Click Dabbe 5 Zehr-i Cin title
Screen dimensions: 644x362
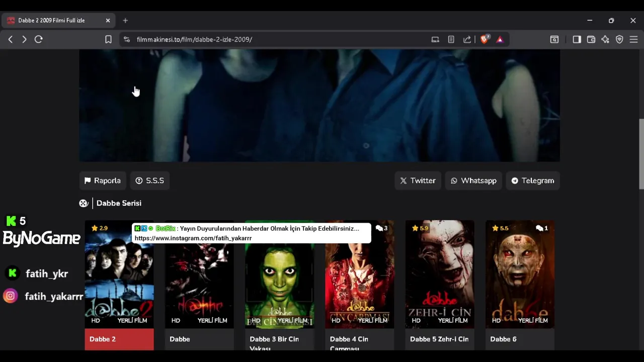tap(439, 339)
